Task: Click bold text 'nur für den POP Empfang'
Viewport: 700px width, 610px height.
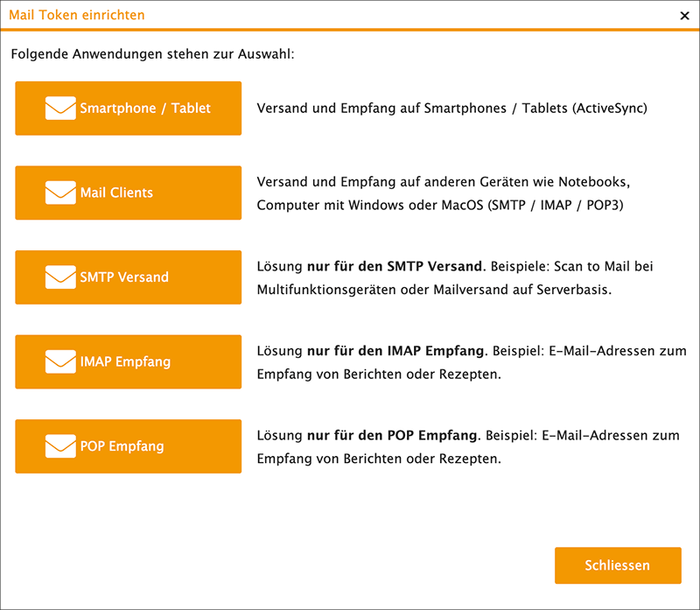Action: point(393,435)
